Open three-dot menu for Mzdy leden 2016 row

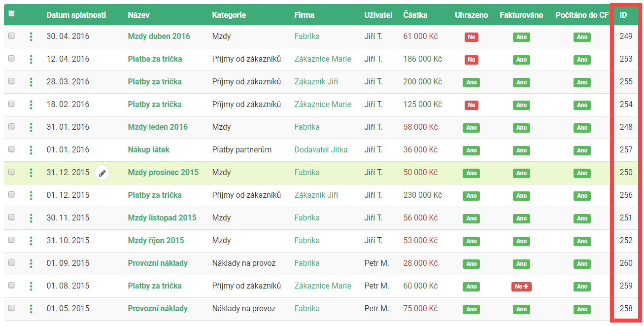(31, 127)
